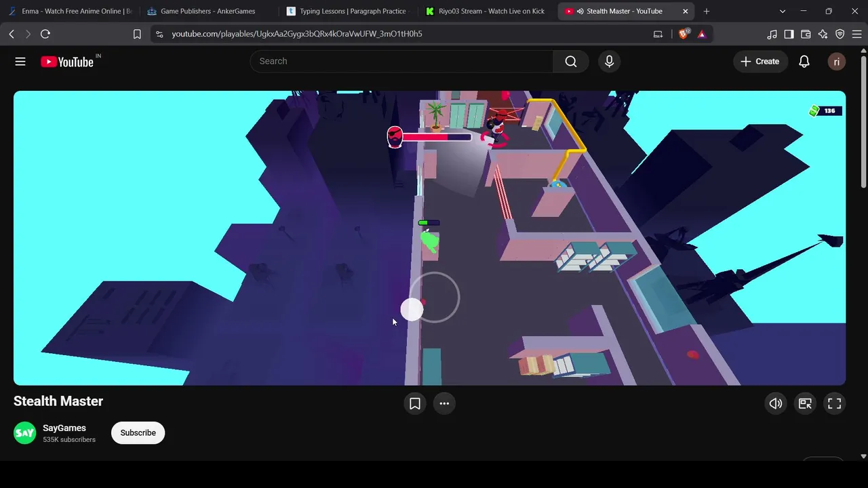Open the Brave Wallet icon

pyautogui.click(x=806, y=34)
